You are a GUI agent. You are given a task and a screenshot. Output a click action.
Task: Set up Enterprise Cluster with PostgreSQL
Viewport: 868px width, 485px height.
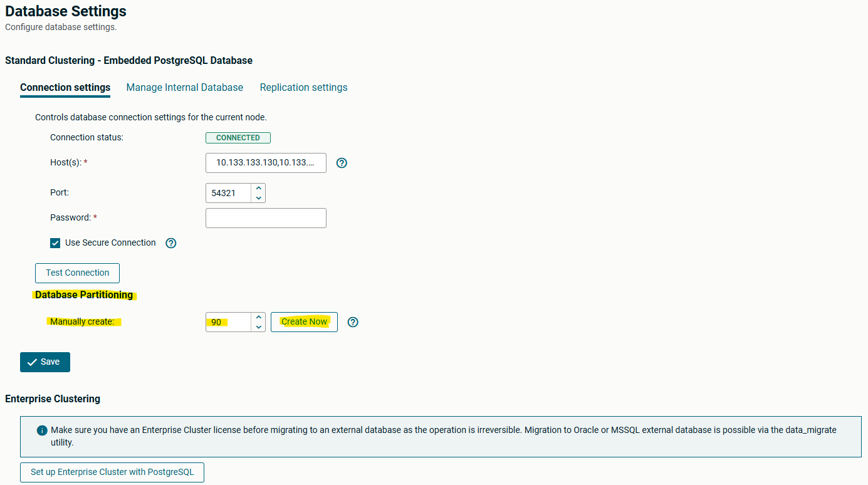[112, 472]
